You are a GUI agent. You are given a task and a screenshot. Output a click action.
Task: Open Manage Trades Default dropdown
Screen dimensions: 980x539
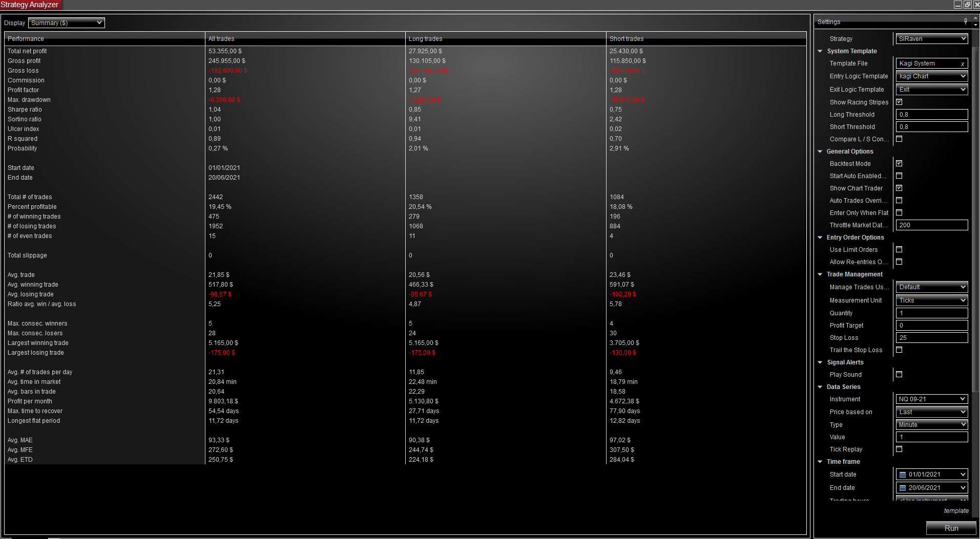click(x=932, y=287)
